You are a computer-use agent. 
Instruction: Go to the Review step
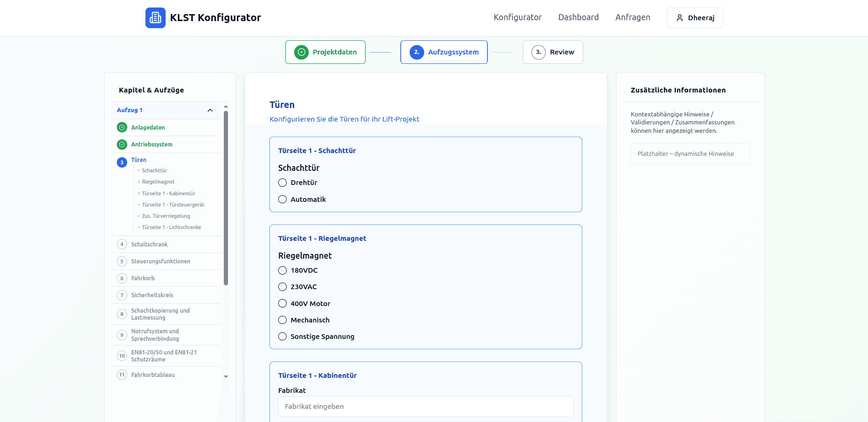(553, 52)
